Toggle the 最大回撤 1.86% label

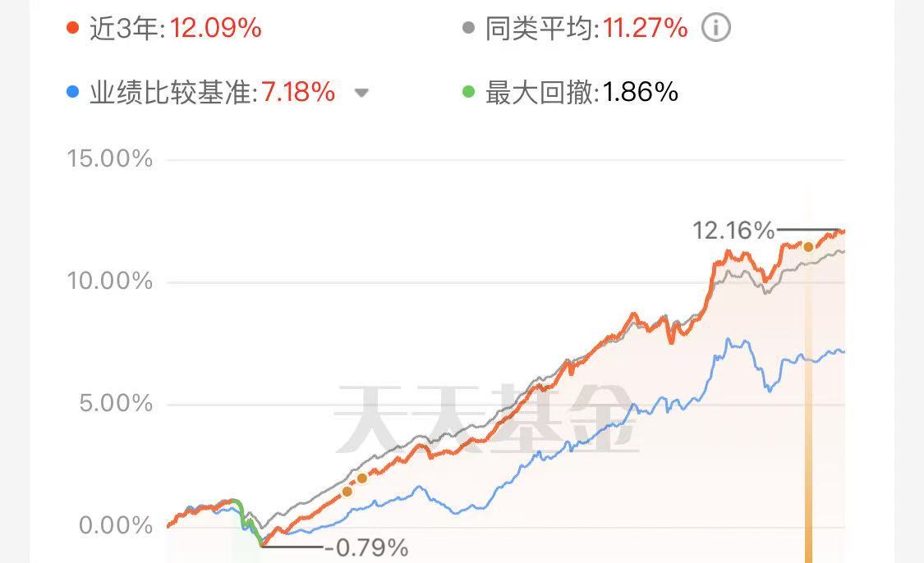pyautogui.click(x=582, y=93)
